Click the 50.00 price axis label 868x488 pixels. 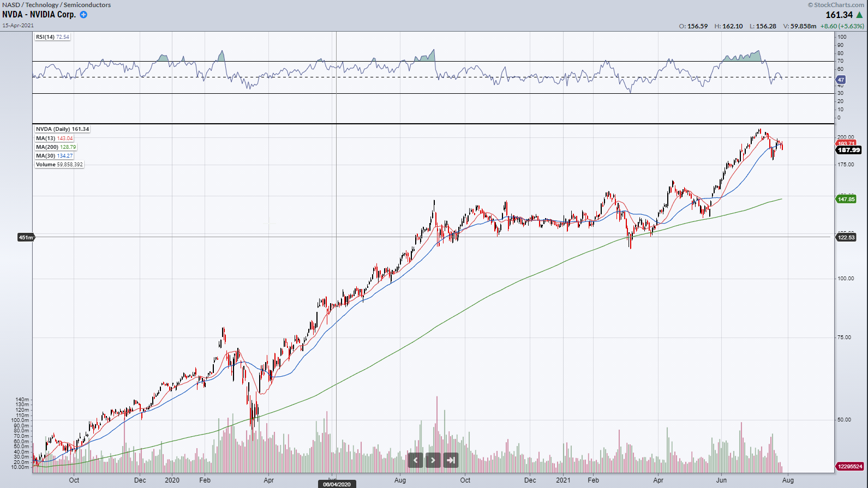point(845,420)
